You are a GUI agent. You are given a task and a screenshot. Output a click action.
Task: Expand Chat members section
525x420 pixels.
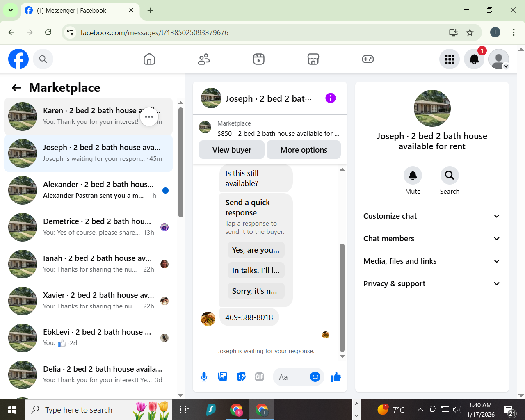click(x=432, y=239)
